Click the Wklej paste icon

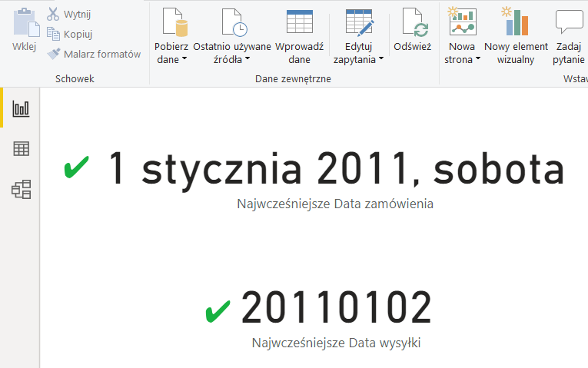click(x=24, y=22)
